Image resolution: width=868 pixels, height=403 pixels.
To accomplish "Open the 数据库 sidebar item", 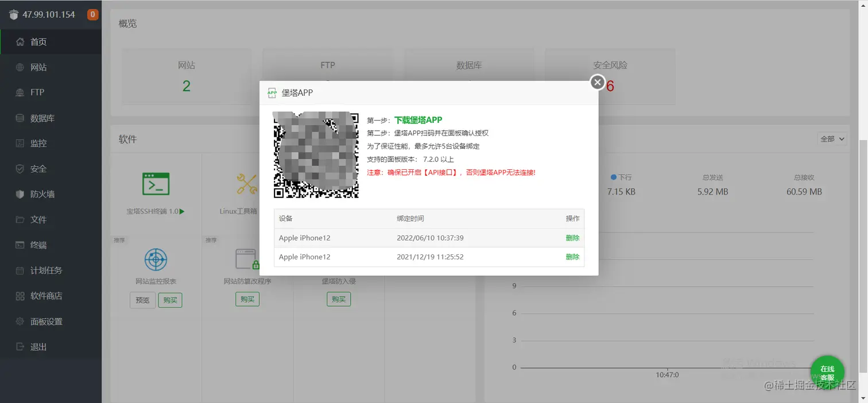I will [x=51, y=118].
